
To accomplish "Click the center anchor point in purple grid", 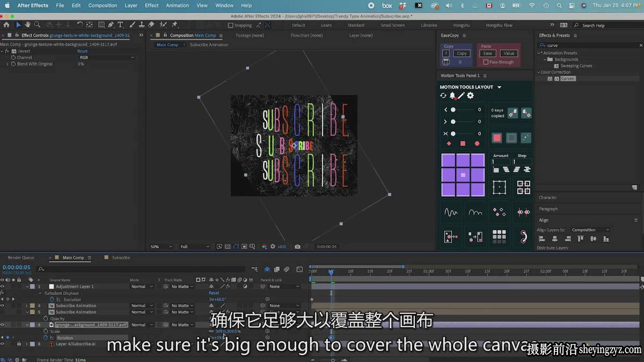I will click(463, 175).
